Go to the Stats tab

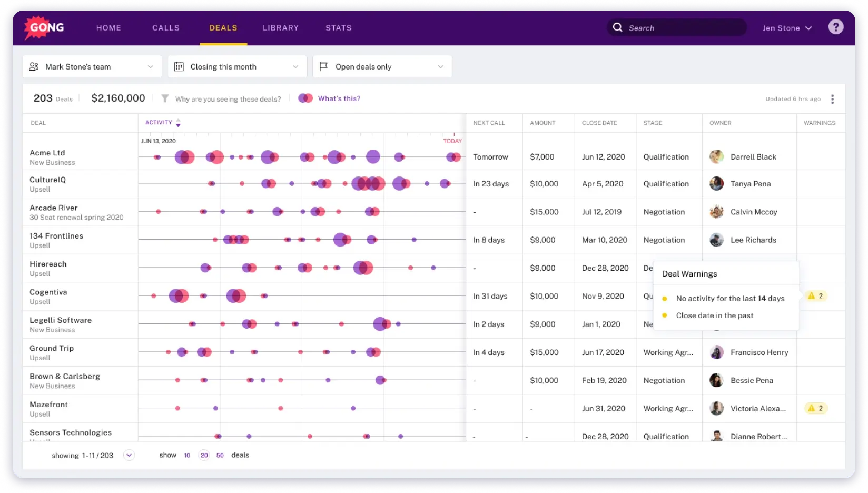pyautogui.click(x=338, y=28)
